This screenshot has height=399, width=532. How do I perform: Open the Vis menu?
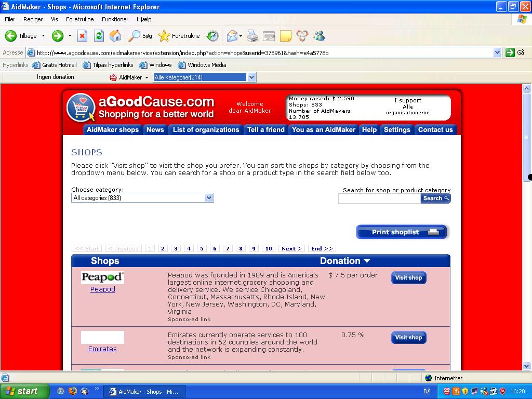(54, 19)
